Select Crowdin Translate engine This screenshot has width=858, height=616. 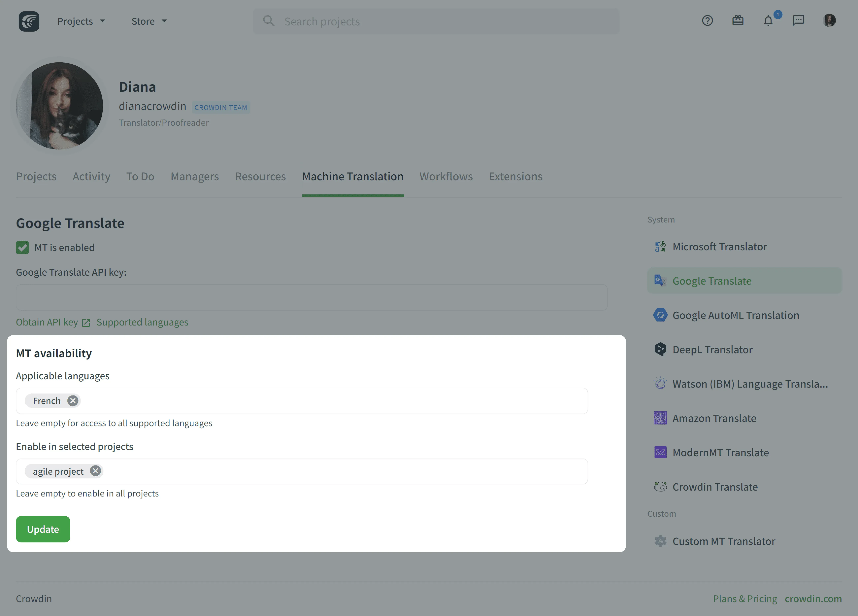715,487
